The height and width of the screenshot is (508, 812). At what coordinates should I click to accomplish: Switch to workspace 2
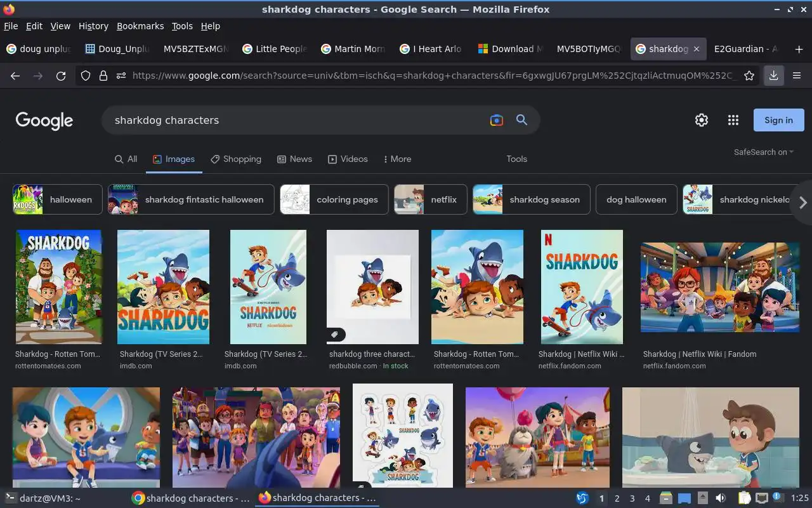coord(617,498)
